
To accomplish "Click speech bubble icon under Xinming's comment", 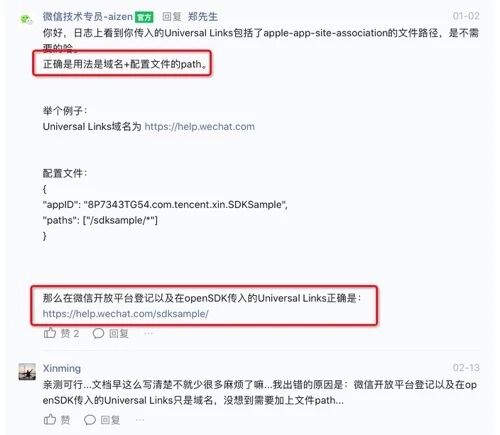I will tap(90, 420).
